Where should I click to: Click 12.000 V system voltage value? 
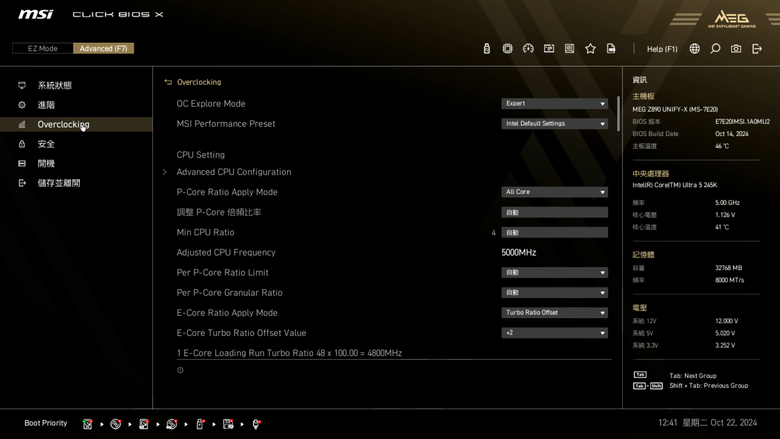point(726,321)
